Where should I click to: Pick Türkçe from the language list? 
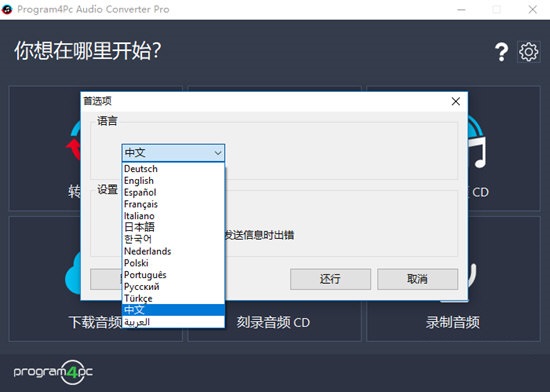pos(173,298)
